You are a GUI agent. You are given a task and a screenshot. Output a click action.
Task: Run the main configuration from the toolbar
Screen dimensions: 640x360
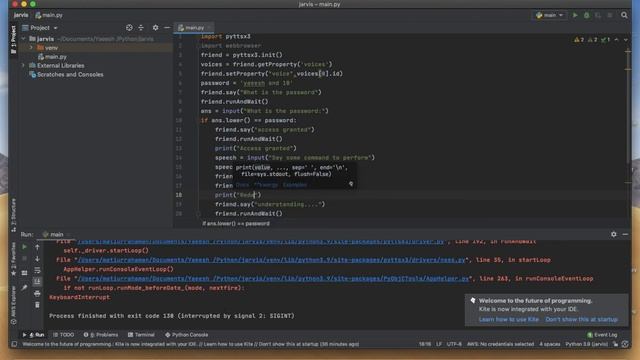click(575, 15)
